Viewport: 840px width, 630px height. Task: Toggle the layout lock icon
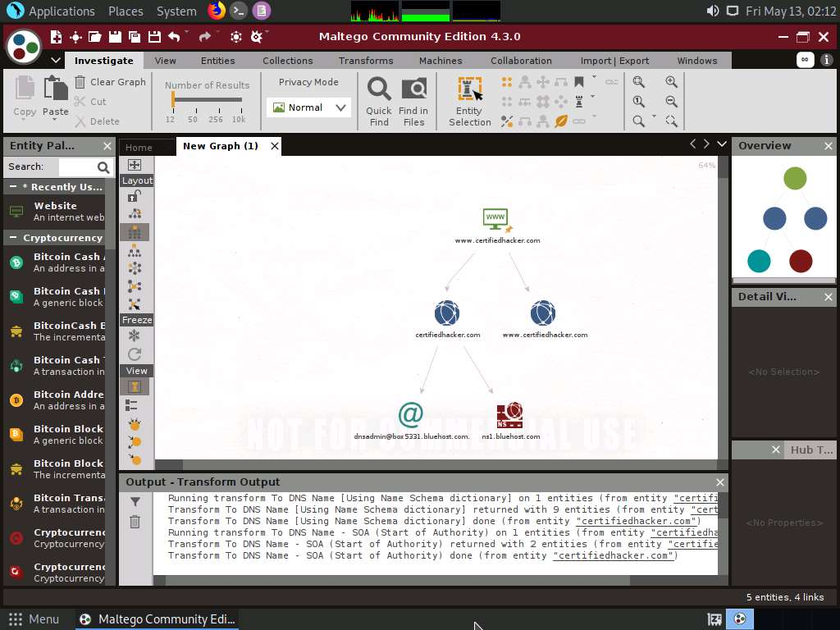[x=135, y=196]
